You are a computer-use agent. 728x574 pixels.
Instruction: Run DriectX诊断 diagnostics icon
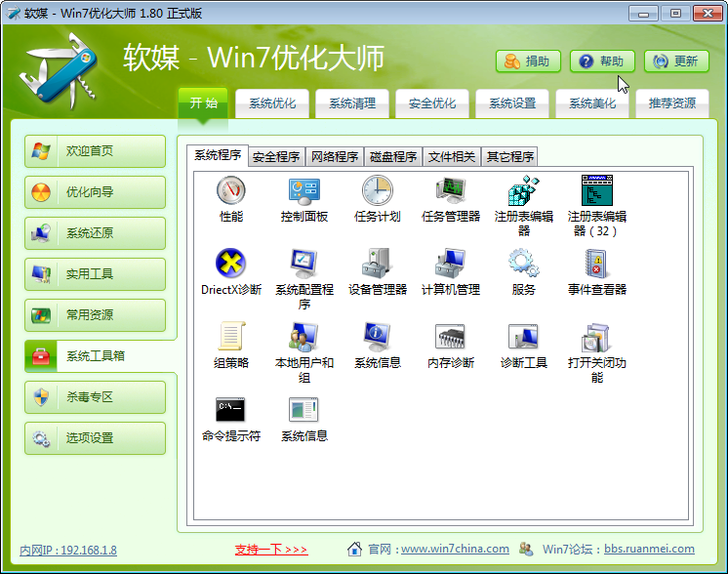[x=230, y=264]
